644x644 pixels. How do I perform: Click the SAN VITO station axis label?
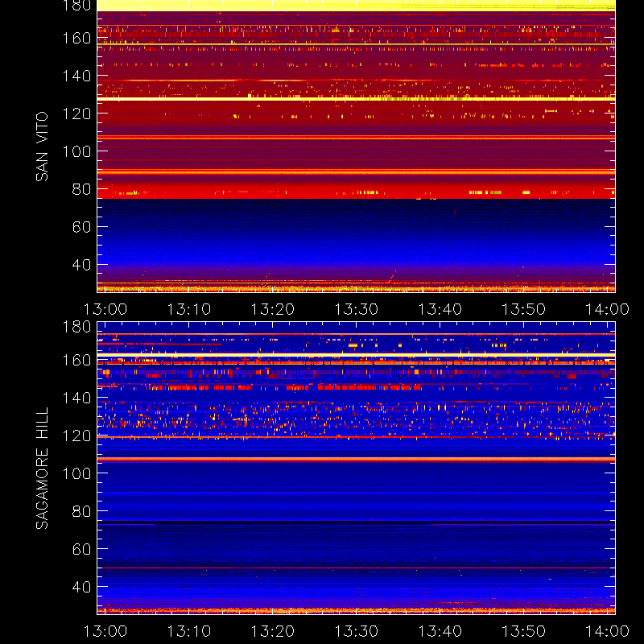[42, 147]
